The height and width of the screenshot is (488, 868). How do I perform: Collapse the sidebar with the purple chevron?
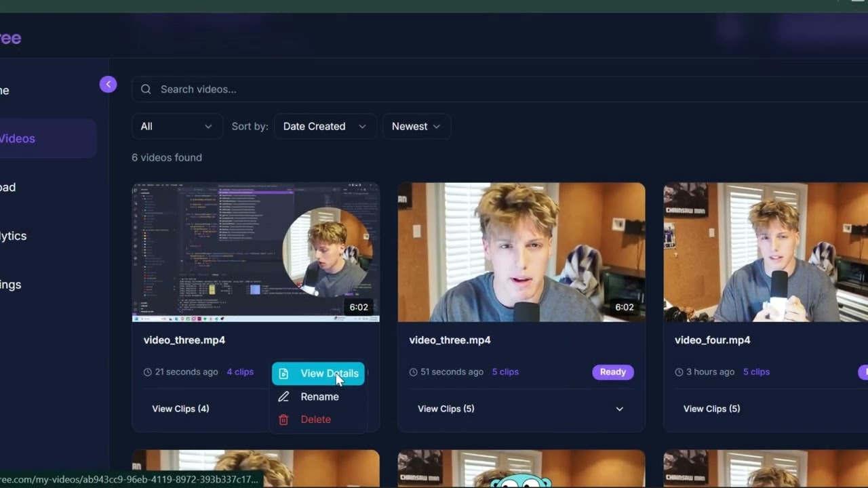tap(108, 84)
